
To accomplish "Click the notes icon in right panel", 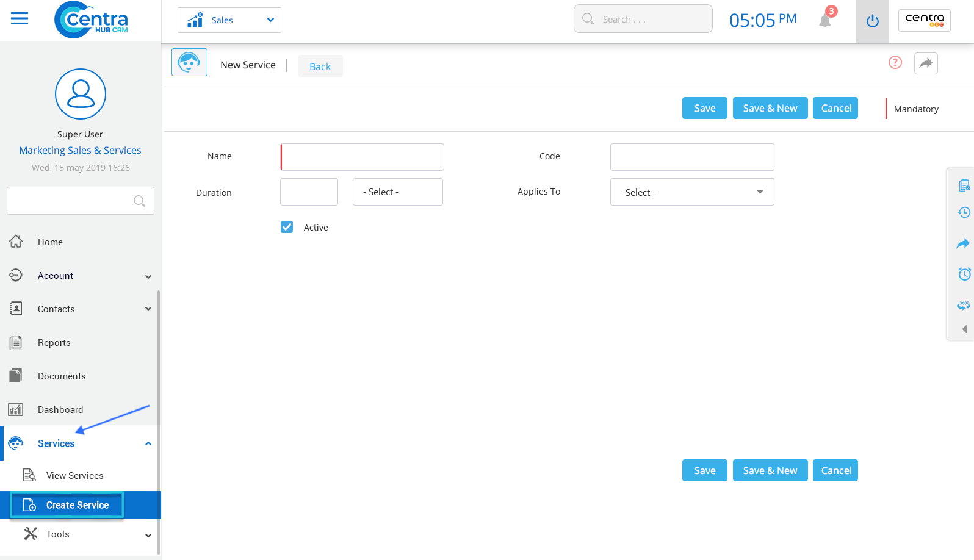I will [964, 185].
